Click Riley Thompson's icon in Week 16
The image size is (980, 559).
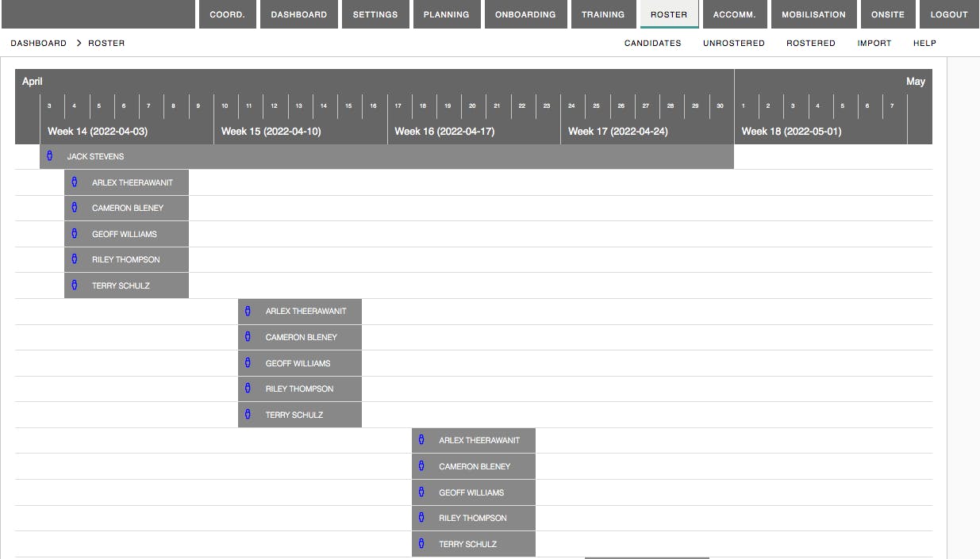pyautogui.click(x=421, y=518)
